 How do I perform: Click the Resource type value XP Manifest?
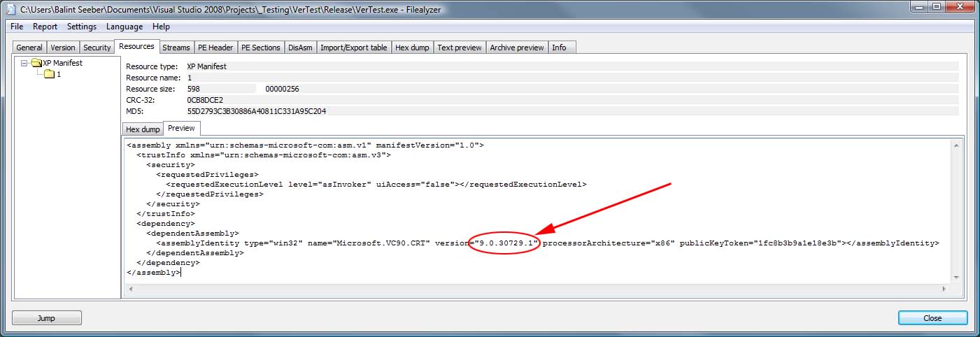pyautogui.click(x=207, y=66)
